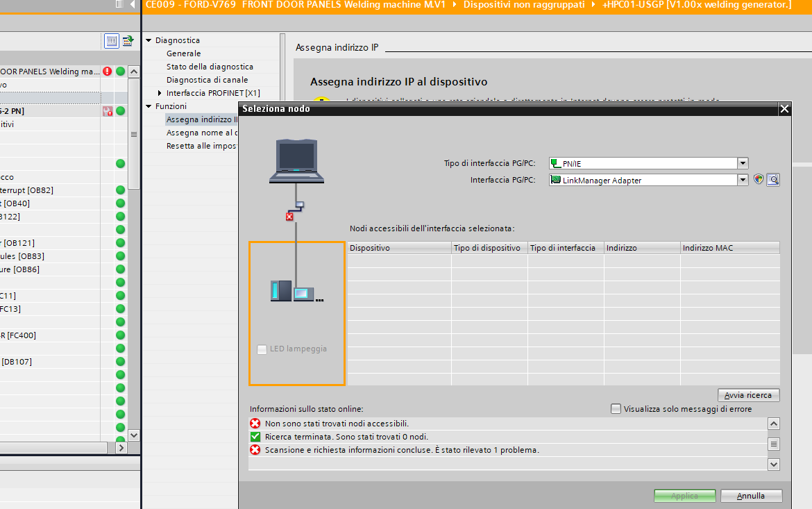Select 'Stato della diagnostica' in navigation
Screen dimensions: 812x509
[210, 67]
